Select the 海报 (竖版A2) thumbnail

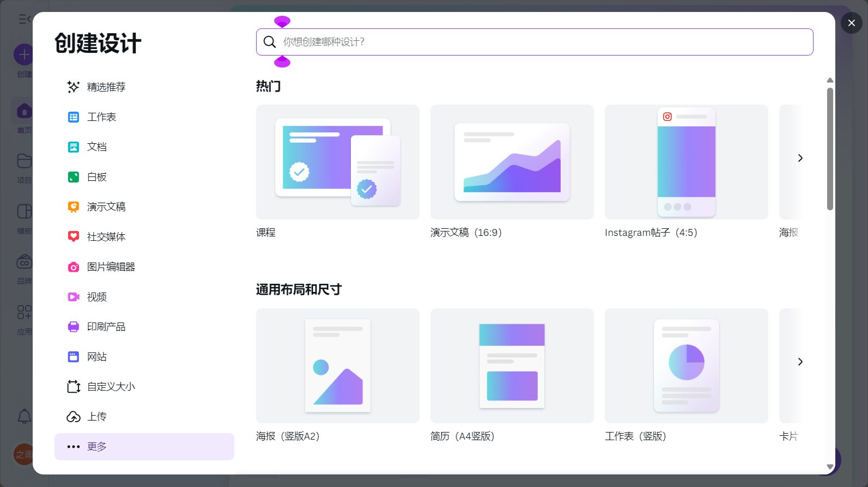pos(338,366)
